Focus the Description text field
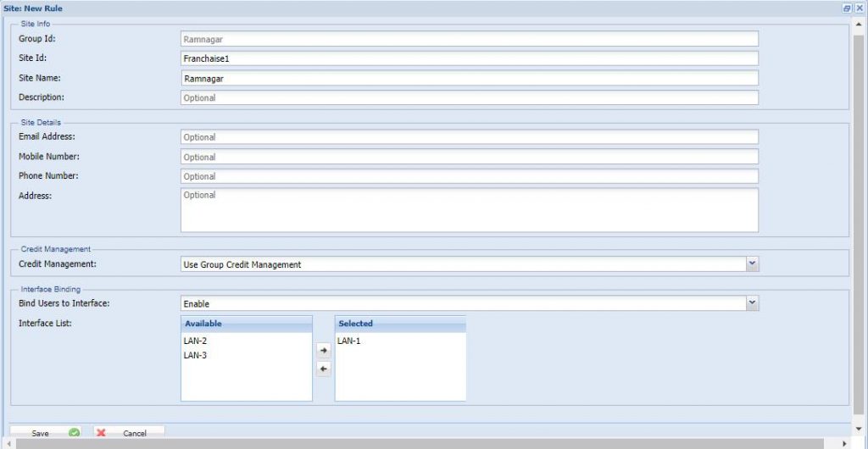Viewport: 868px width, 449px height. tap(469, 97)
